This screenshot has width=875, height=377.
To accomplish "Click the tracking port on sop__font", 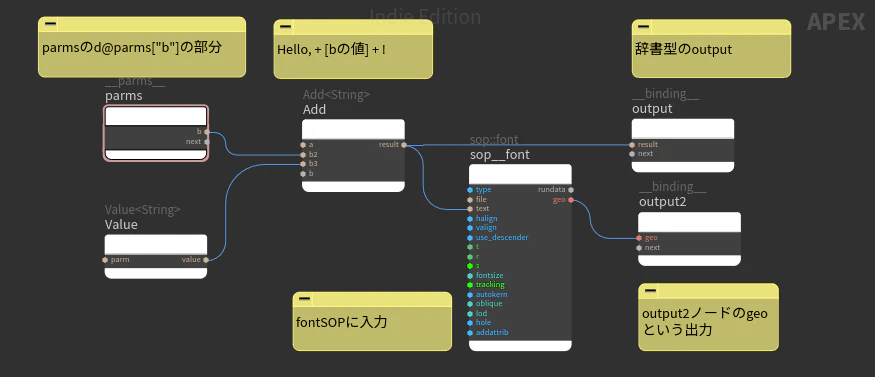I will click(x=470, y=284).
